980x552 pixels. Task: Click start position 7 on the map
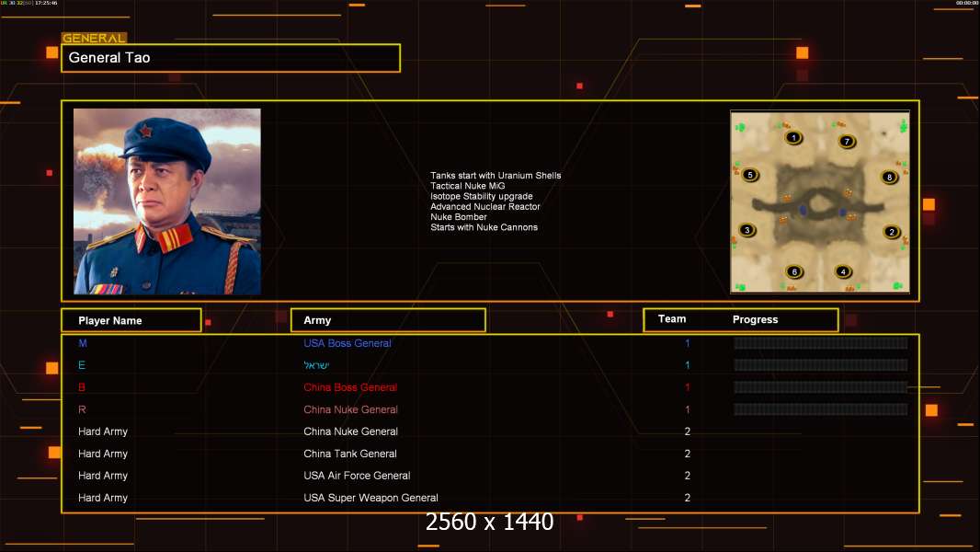click(847, 142)
